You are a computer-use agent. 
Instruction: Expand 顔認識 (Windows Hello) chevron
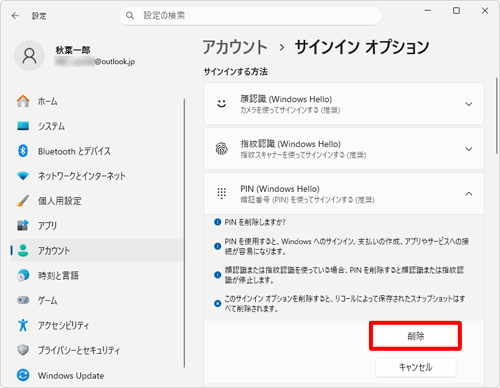[469, 104]
